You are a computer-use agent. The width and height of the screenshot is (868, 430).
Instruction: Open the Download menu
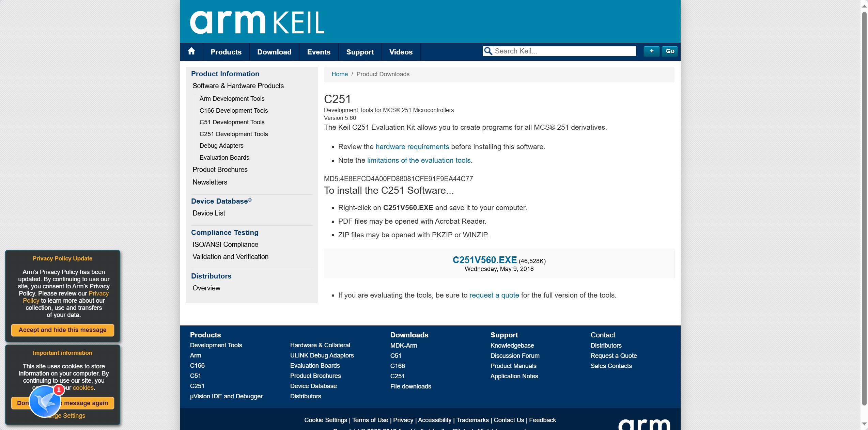click(274, 52)
